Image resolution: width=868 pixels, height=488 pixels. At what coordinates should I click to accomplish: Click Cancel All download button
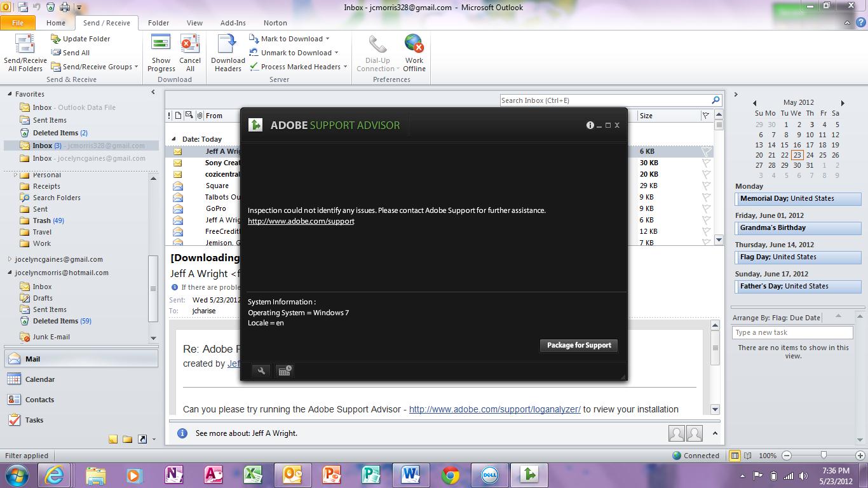[x=190, y=53]
